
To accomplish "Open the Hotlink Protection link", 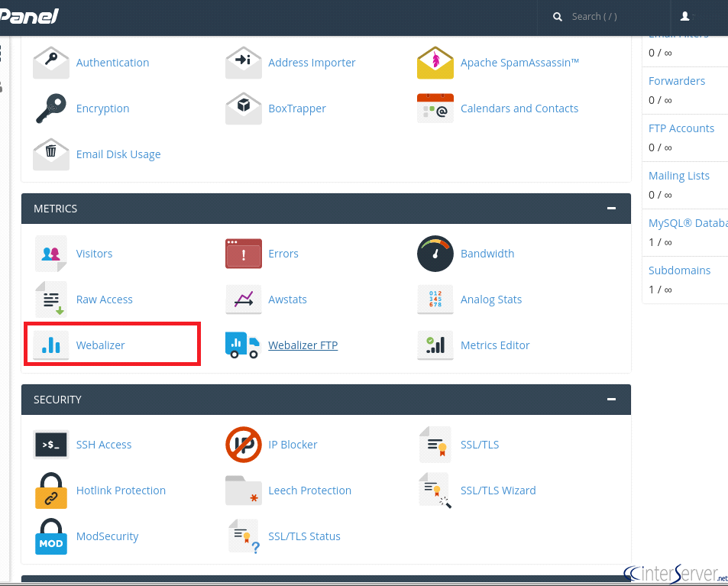I will (121, 490).
